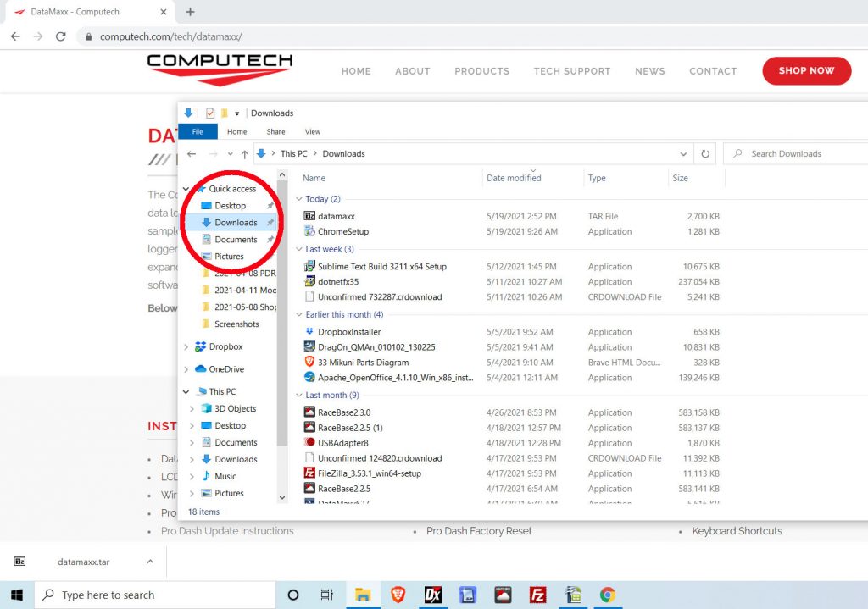Click the Explorer up-one-level arrow
This screenshot has width=868, height=609.
click(245, 154)
